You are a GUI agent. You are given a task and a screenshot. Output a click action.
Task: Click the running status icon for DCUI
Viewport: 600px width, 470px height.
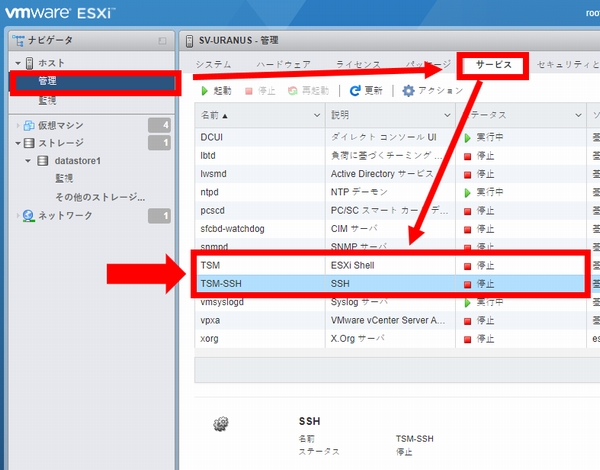[x=467, y=138]
